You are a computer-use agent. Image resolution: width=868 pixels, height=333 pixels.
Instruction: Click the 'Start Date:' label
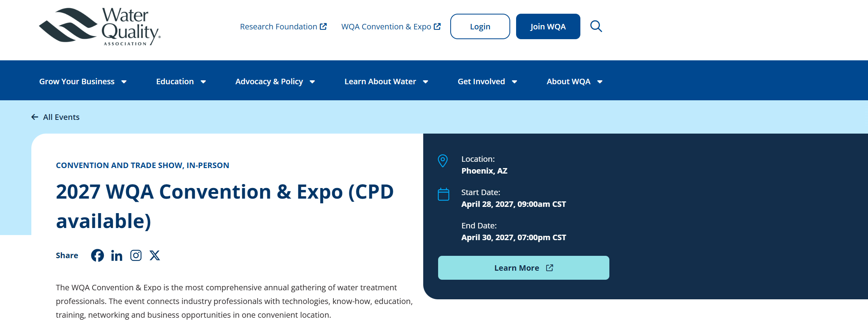pos(481,192)
